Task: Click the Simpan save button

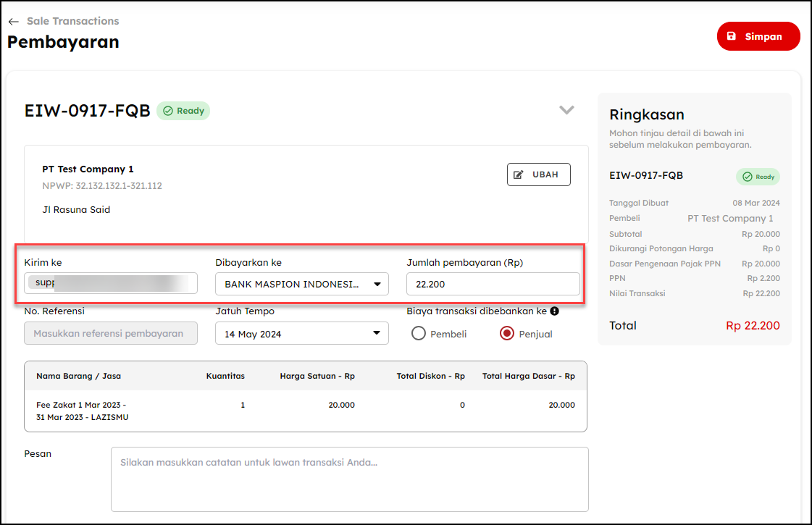Action: point(758,36)
